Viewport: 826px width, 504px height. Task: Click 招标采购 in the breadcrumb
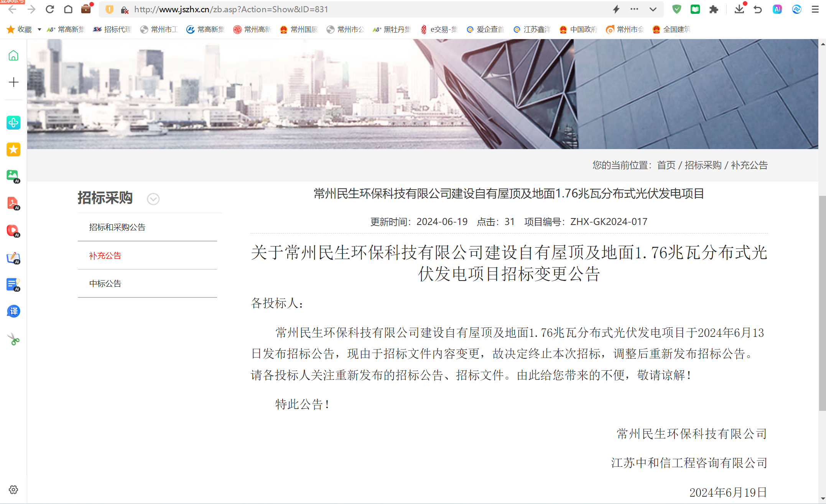coord(703,165)
